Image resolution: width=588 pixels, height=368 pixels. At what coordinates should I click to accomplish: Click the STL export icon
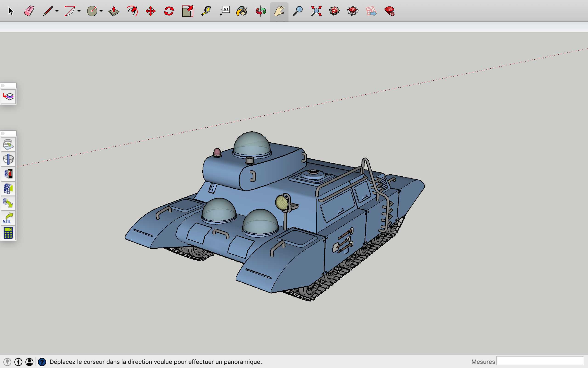pos(8,218)
